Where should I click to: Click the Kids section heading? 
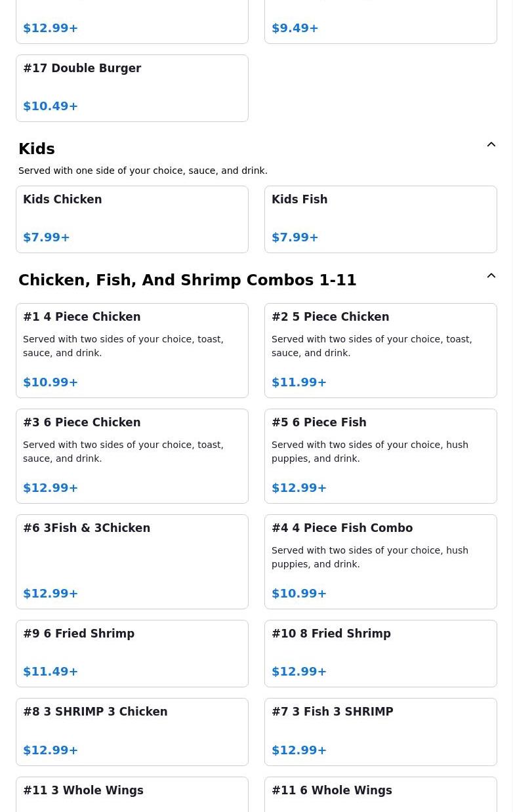(x=37, y=149)
